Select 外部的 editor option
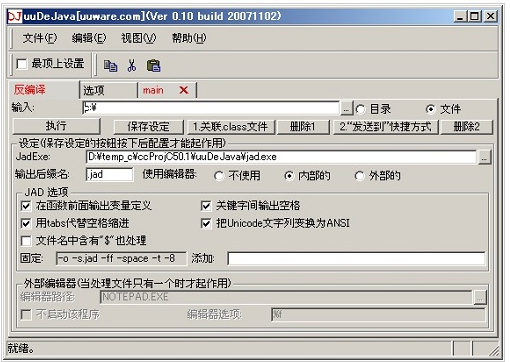The height and width of the screenshot is (362, 510). pyautogui.click(x=359, y=176)
